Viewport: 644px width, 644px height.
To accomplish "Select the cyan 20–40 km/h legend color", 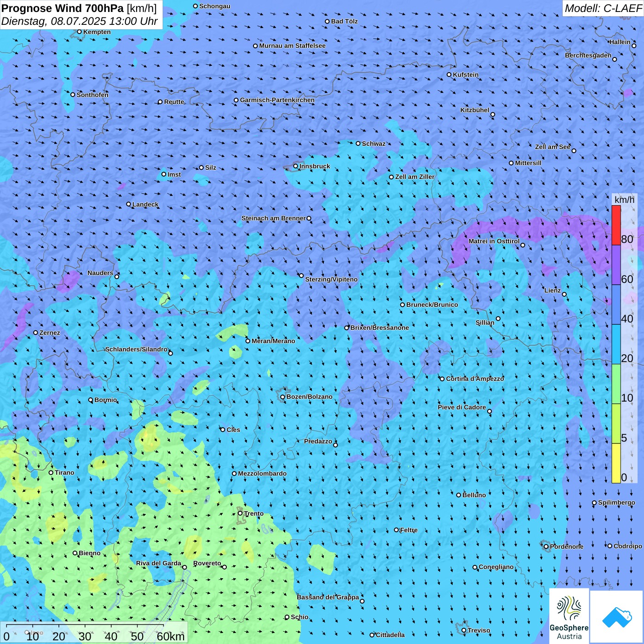I will pos(616,344).
